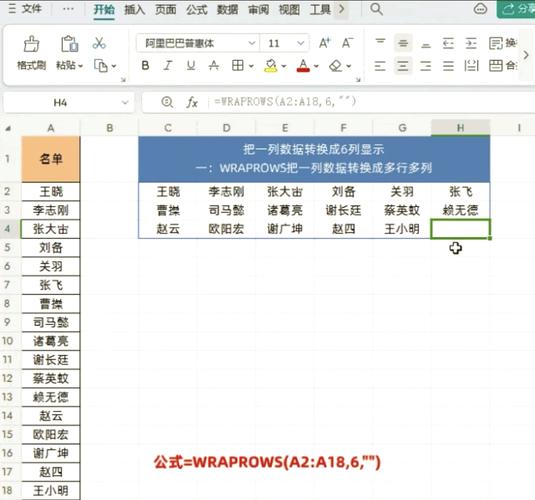
Task: Increase the indent
Action: (471, 43)
